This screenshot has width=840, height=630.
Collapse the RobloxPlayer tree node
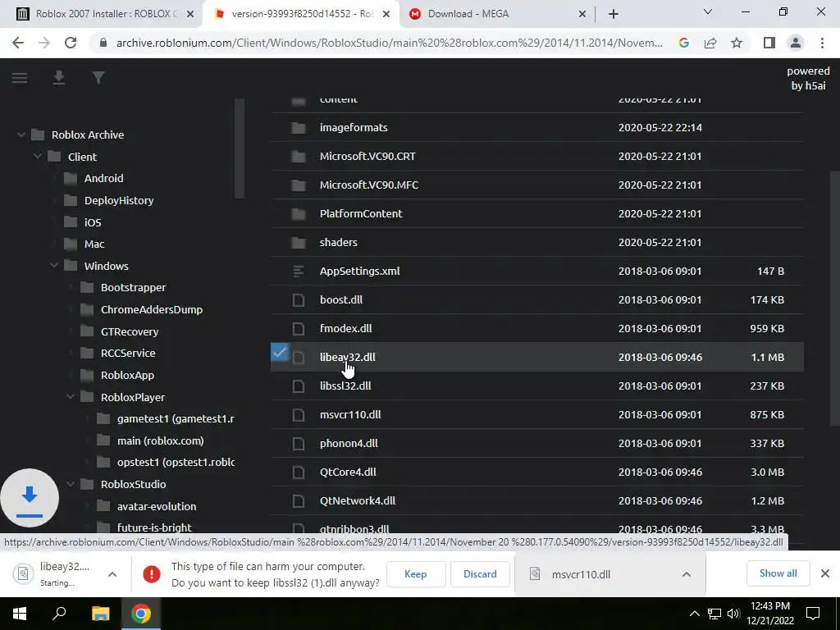71,398
